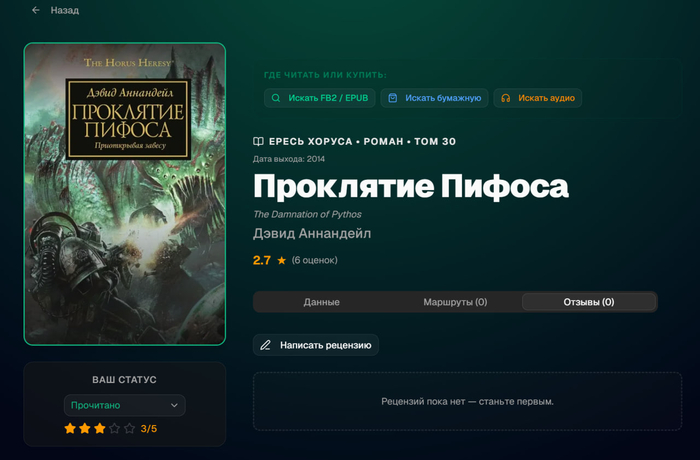700x460 pixels.
Task: Click the РОМАН type label
Action: [383, 142]
